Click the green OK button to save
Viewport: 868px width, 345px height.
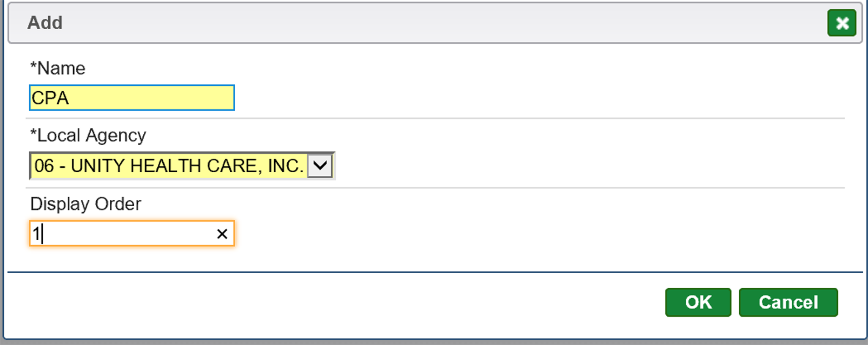(698, 302)
